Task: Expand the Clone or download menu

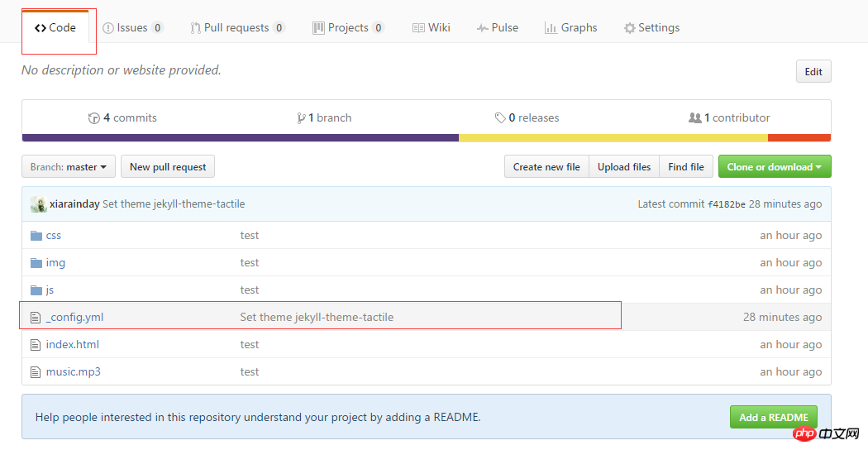Action: [774, 167]
